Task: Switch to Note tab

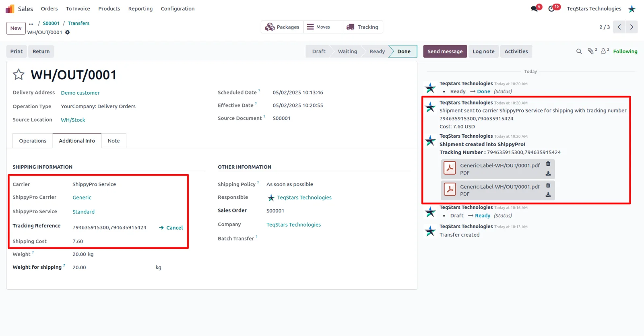Action: 114,141
